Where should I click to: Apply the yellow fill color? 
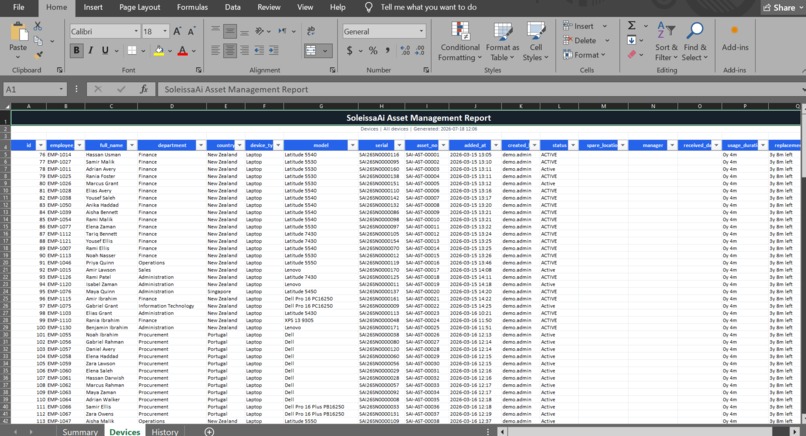(x=159, y=50)
